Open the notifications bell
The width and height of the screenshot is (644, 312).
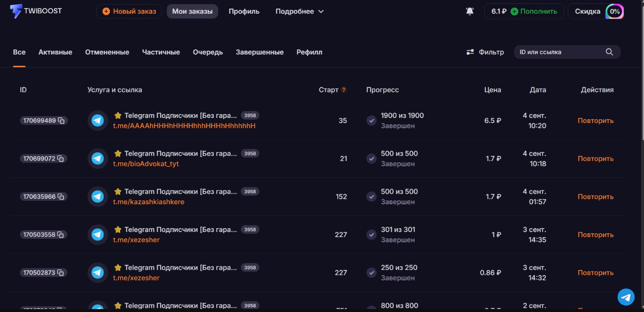coord(470,11)
